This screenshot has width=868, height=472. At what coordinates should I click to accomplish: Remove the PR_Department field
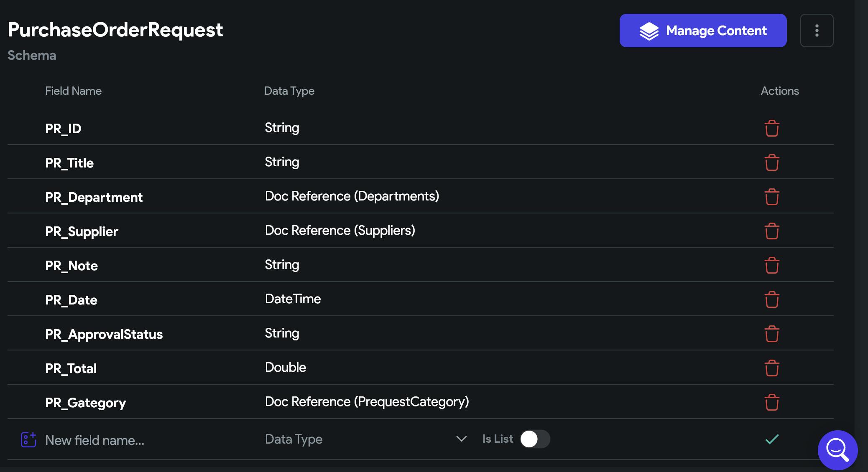(772, 197)
